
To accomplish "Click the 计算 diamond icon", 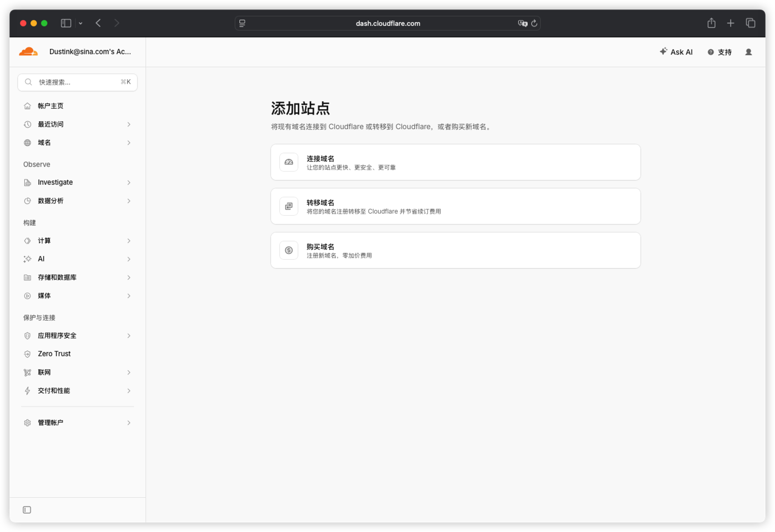I will click(x=27, y=241).
